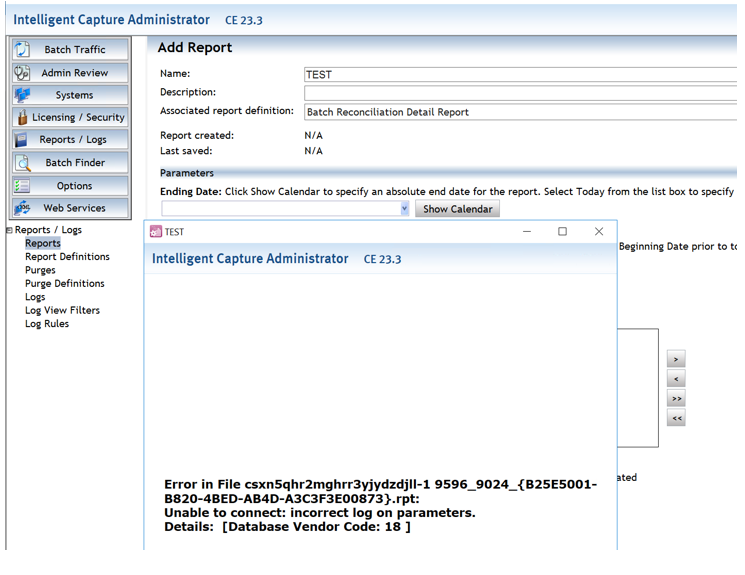Click the Batch Traffic icon
The width and height of the screenshot is (745, 575).
[x=22, y=49]
